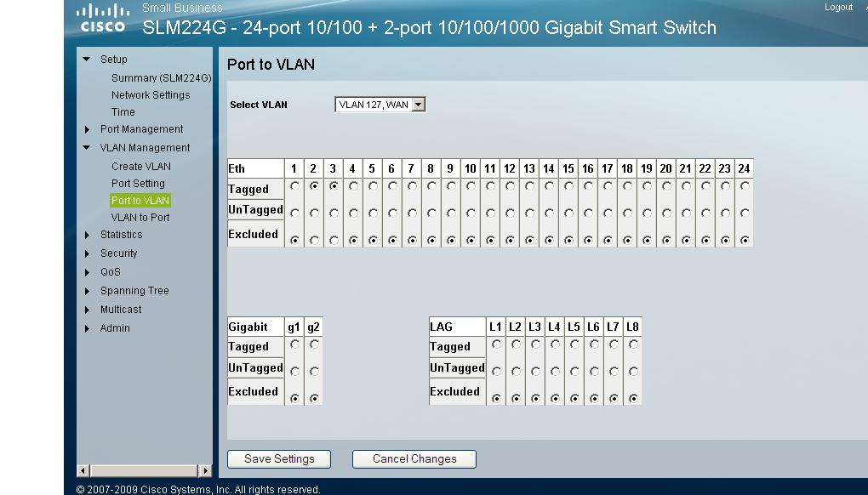Screen dimensions: 868x495
Task: Set LAG L8 to UnTagged
Action: (633, 371)
